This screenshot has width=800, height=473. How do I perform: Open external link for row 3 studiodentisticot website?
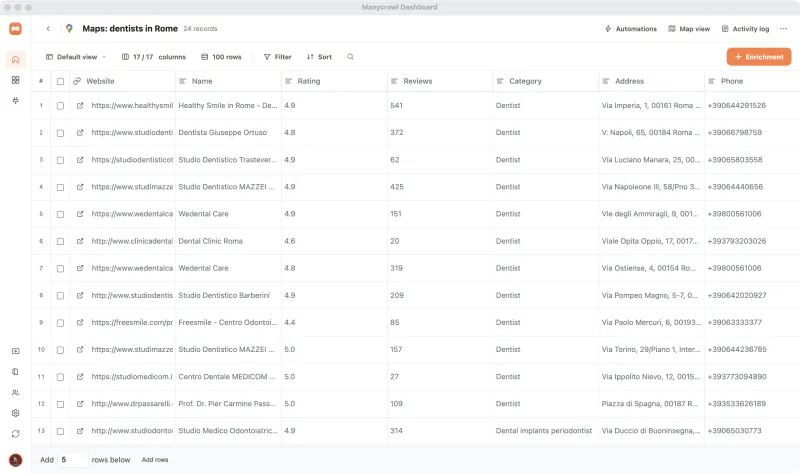point(80,160)
